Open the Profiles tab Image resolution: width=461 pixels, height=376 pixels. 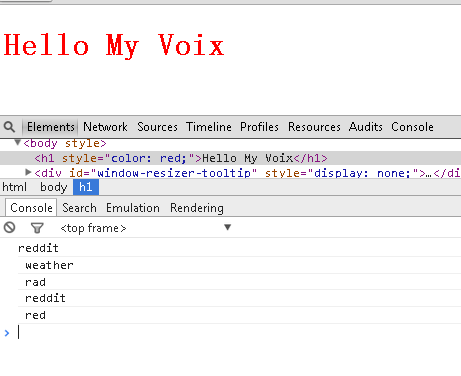(259, 127)
